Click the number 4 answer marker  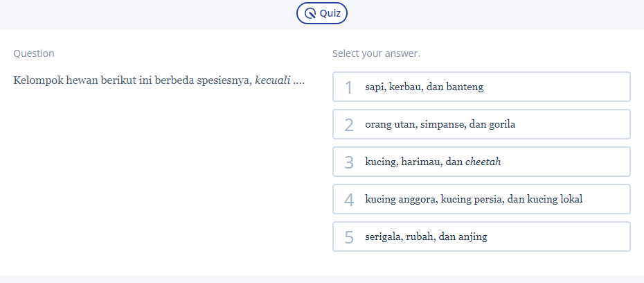349,200
